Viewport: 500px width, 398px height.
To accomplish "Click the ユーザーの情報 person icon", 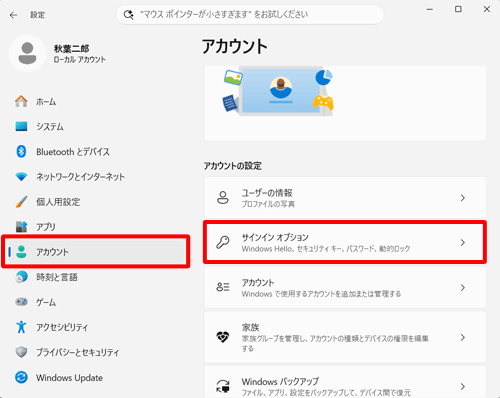I will pos(223,197).
